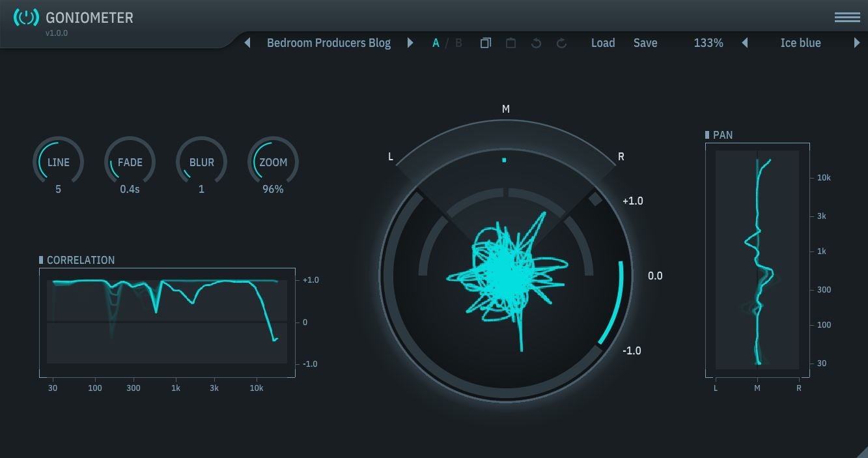868x458 pixels.
Task: Click the Save button
Action: (645, 43)
